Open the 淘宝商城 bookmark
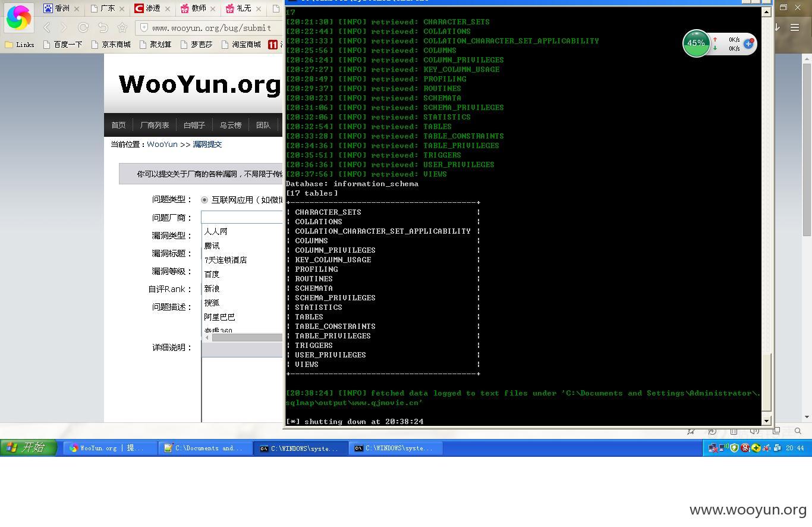The height and width of the screenshot is (527, 812). (x=241, y=45)
